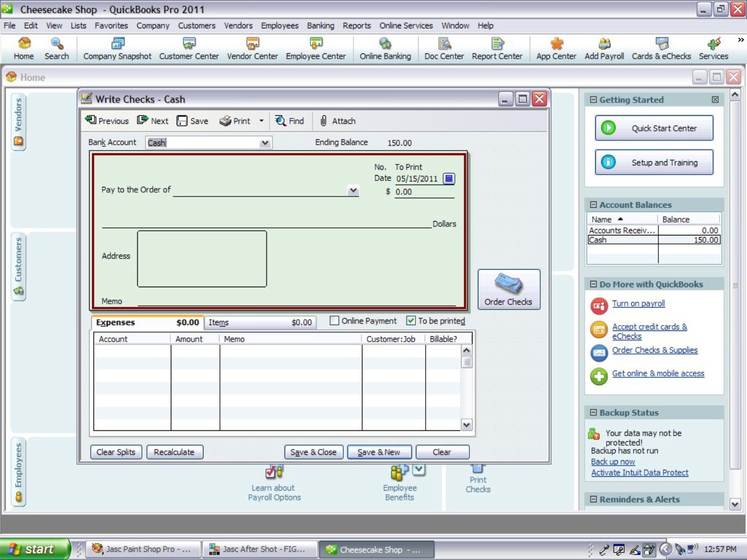
Task: Open Company Snapshot
Action: [x=117, y=49]
